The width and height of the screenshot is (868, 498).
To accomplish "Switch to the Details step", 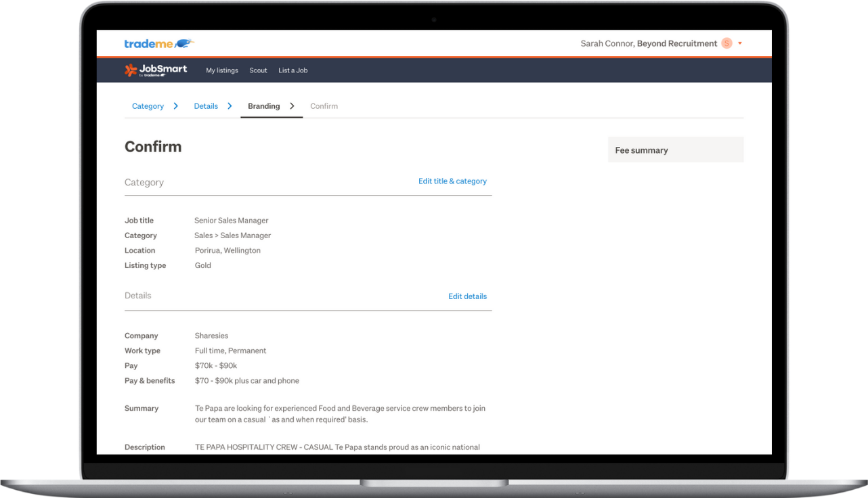I will (206, 106).
